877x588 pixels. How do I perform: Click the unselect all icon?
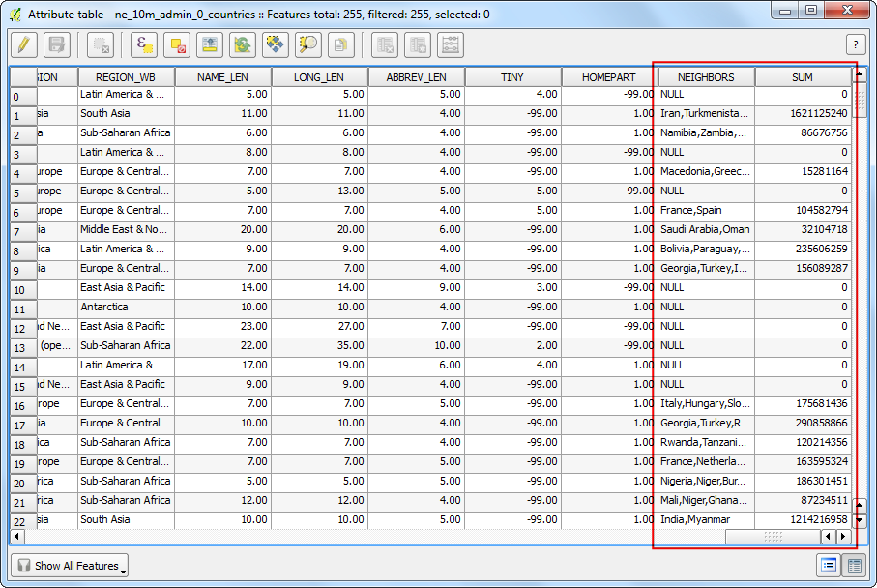coord(177,44)
